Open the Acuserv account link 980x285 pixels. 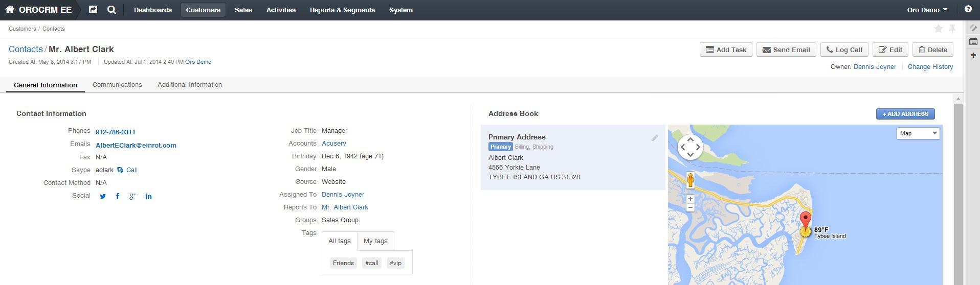pos(334,144)
